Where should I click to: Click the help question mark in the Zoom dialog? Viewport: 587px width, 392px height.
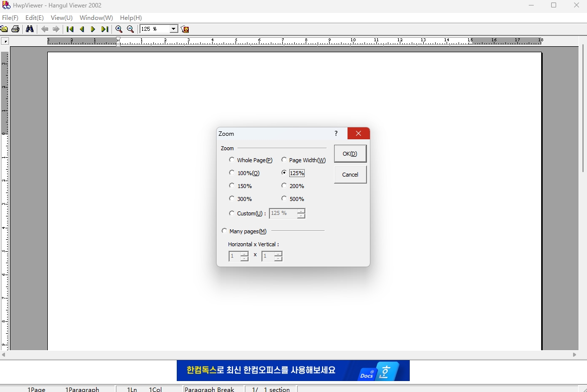click(336, 133)
